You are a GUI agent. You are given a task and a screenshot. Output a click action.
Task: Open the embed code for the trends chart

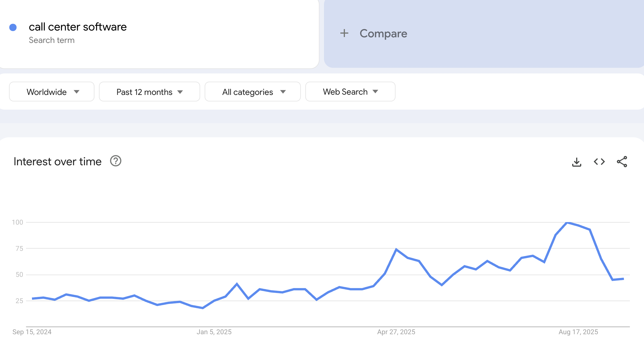point(599,162)
